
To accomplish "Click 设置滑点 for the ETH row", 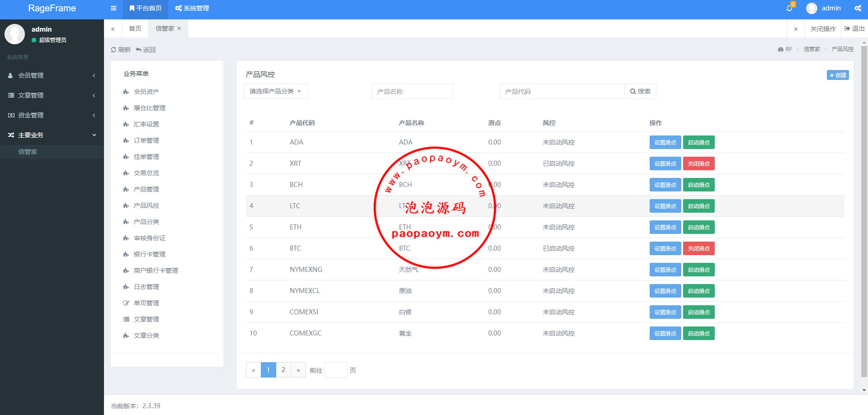I will (665, 227).
